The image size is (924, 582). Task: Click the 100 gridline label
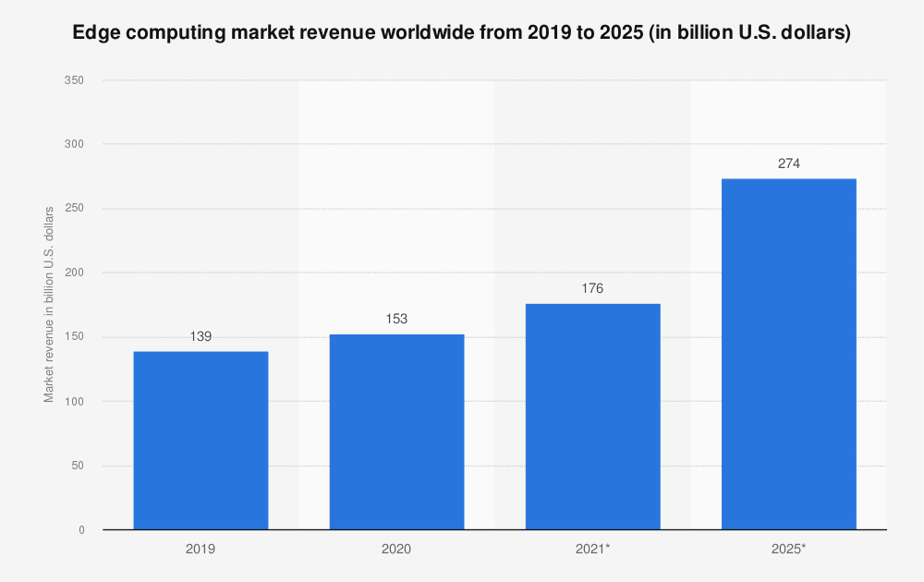[74, 401]
